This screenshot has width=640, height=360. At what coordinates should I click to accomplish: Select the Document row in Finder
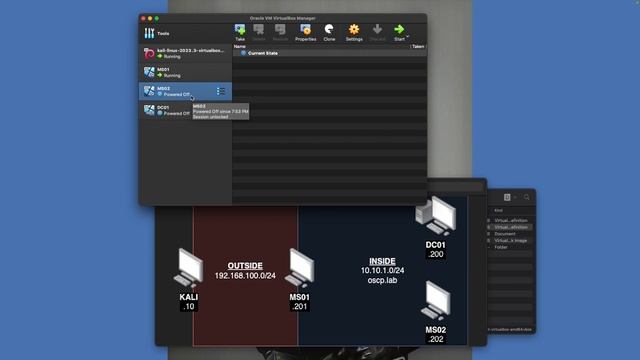511,234
